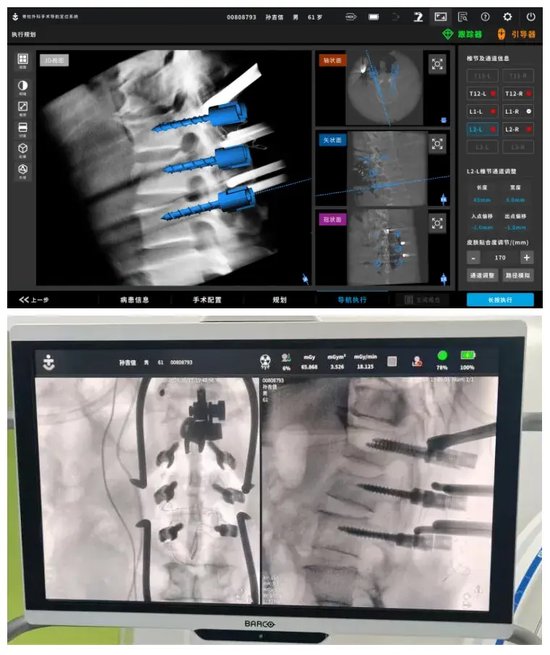Click the 170 skin fit value field
The image size is (550, 655).
coord(500,258)
